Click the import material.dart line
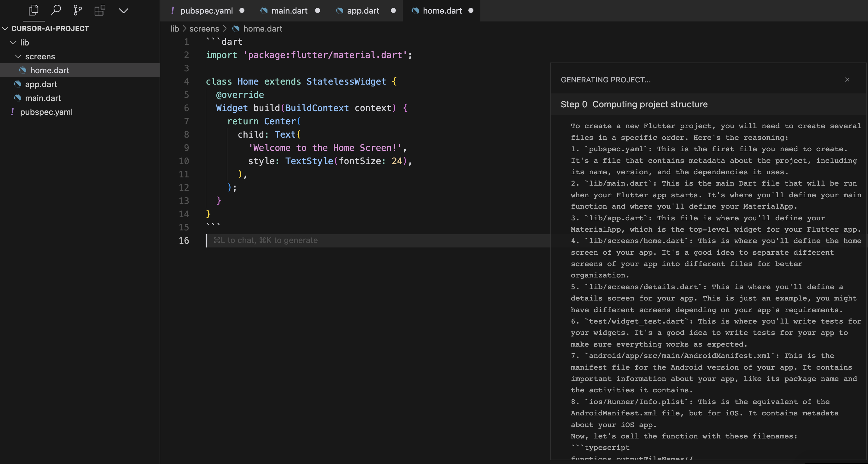The width and height of the screenshot is (868, 464). coord(309,55)
